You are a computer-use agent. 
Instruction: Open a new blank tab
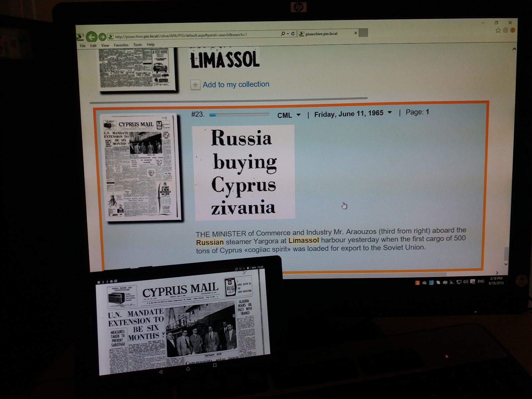pyautogui.click(x=364, y=33)
